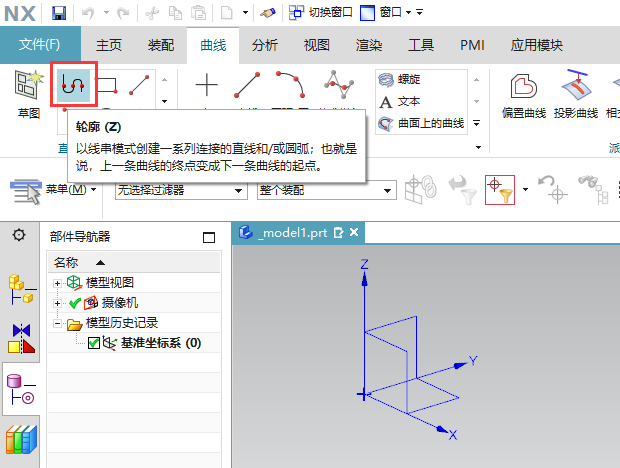Open the quick access toolbar customize arrow
Viewport: 620px width, 468px height.
coord(420,13)
